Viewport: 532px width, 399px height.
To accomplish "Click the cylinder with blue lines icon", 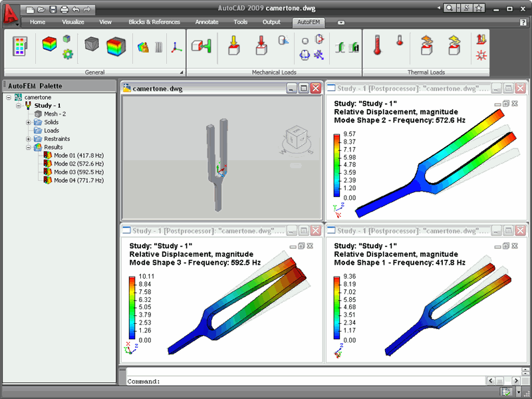I will tap(283, 41).
